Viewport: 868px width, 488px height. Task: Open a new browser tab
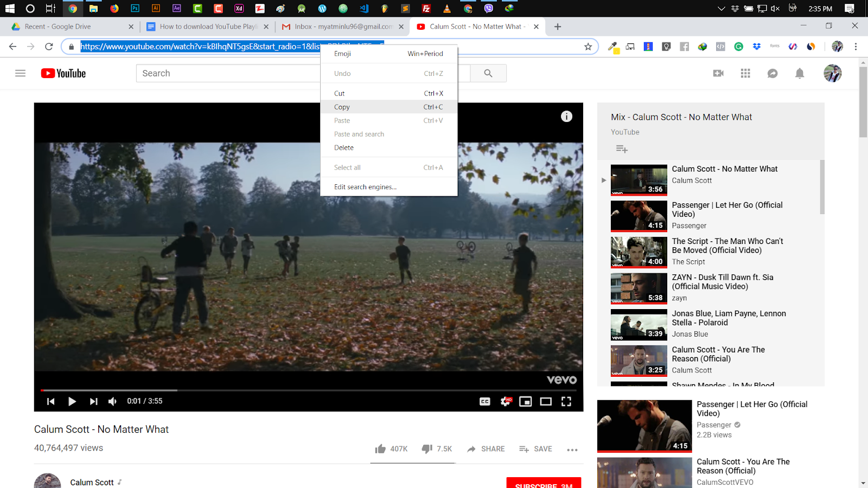[x=558, y=27]
